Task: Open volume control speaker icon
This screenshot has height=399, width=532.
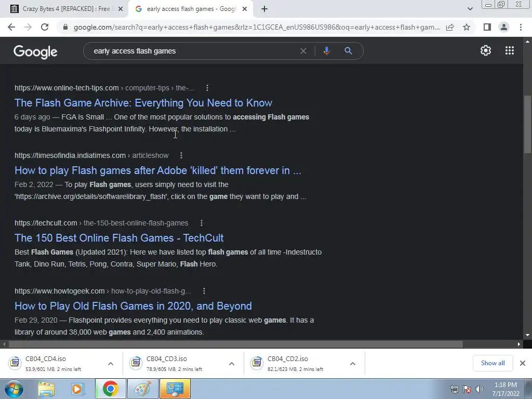Action: click(480, 389)
